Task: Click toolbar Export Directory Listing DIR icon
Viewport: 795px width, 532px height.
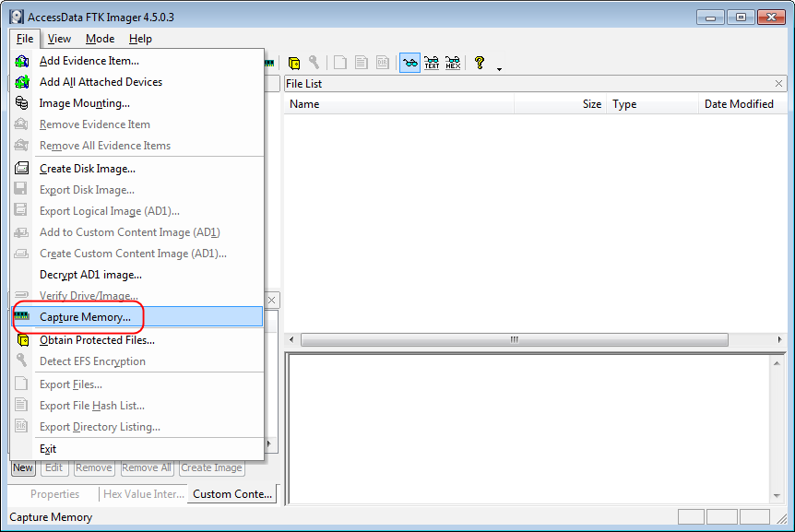Action: tap(383, 63)
